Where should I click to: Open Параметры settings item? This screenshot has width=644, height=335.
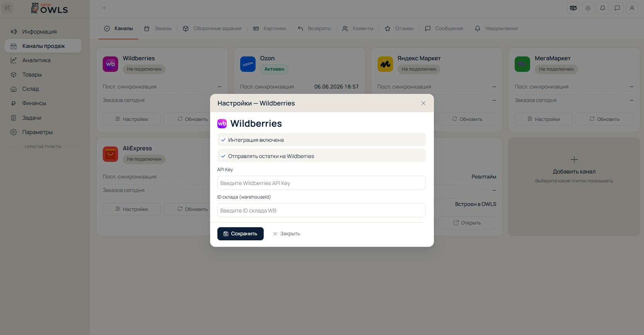[43, 132]
